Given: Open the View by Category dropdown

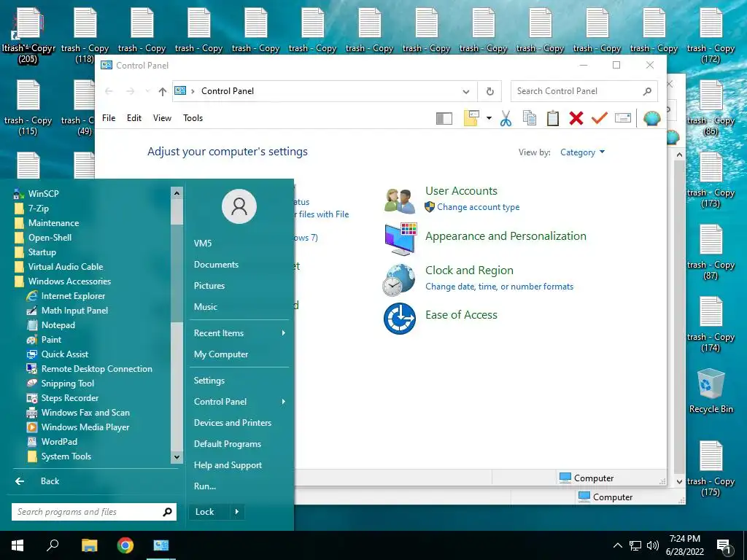Looking at the screenshot, I should coord(582,152).
